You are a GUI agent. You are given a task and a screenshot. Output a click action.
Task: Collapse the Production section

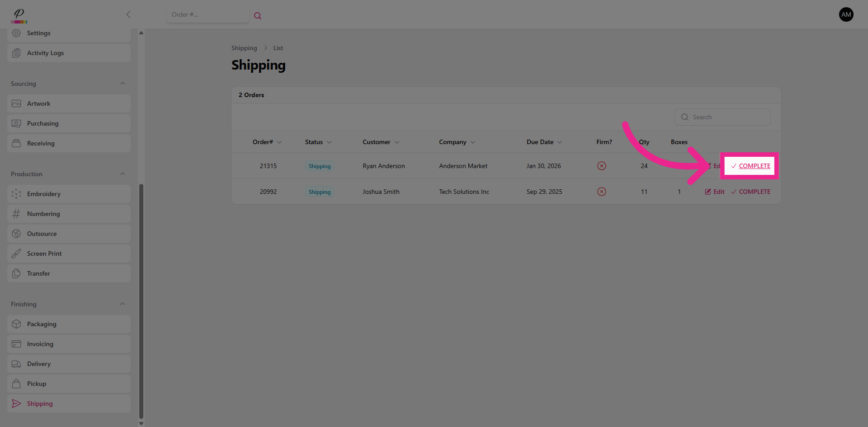coord(123,174)
